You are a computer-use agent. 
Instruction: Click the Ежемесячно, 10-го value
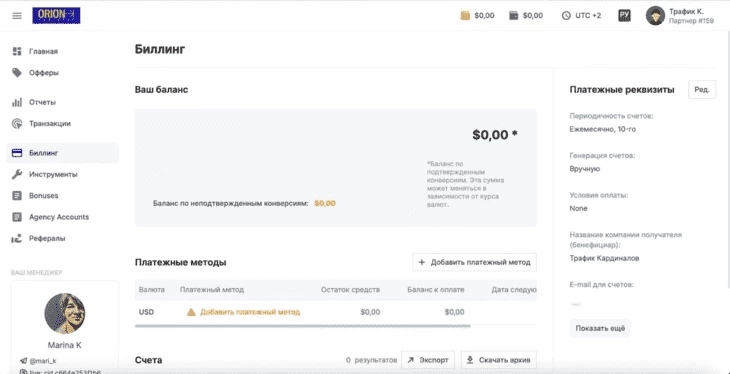tap(602, 129)
